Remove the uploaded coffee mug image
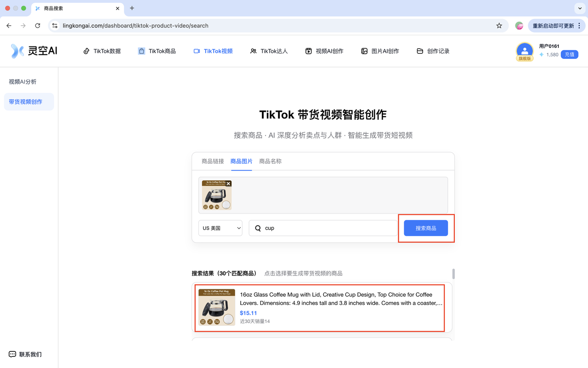This screenshot has width=588, height=368. point(228,184)
